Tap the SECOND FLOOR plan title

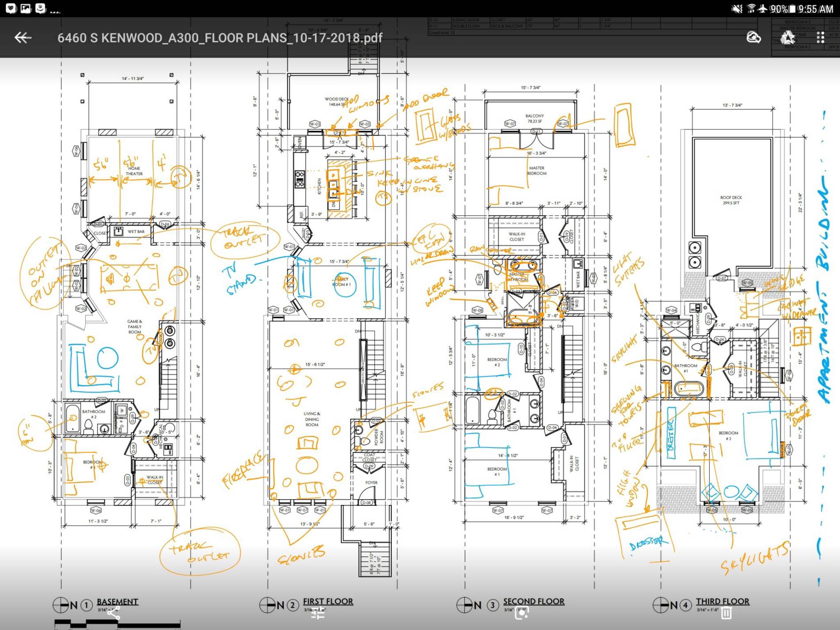point(534,601)
